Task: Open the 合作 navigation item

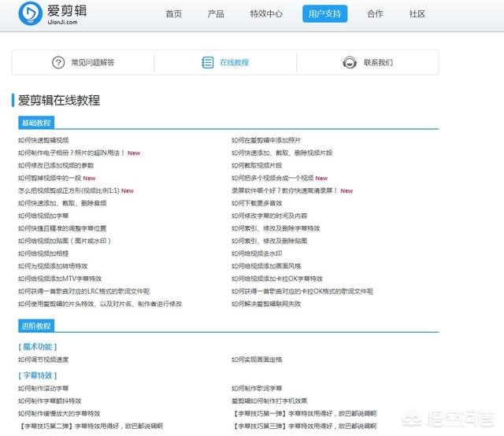Action: coord(375,14)
